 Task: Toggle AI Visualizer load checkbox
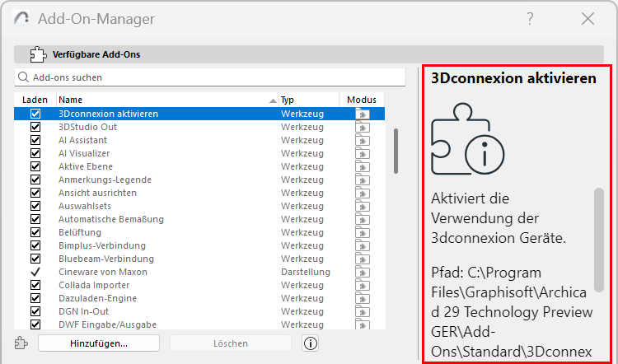[x=35, y=153]
